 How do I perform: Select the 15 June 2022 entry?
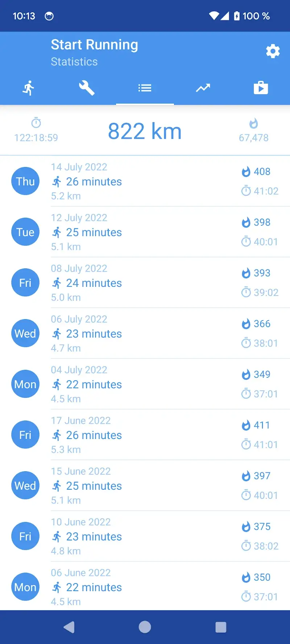pyautogui.click(x=145, y=485)
